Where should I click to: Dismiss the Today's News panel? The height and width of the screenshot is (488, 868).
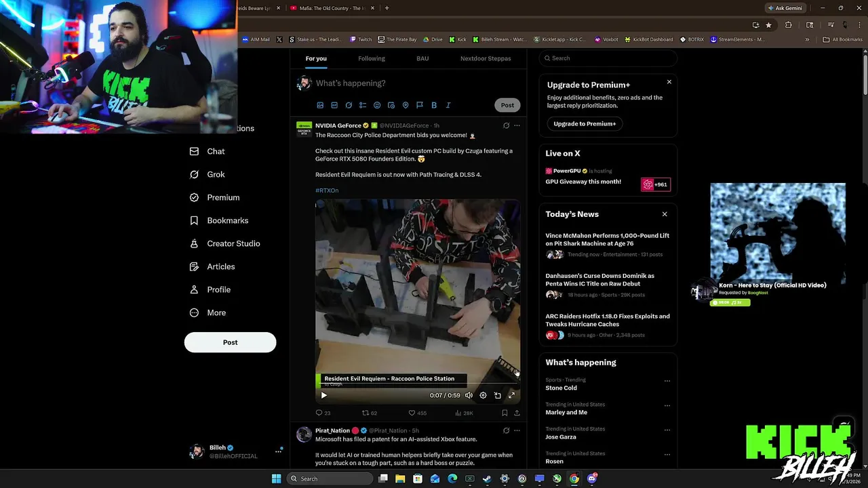coord(665,214)
